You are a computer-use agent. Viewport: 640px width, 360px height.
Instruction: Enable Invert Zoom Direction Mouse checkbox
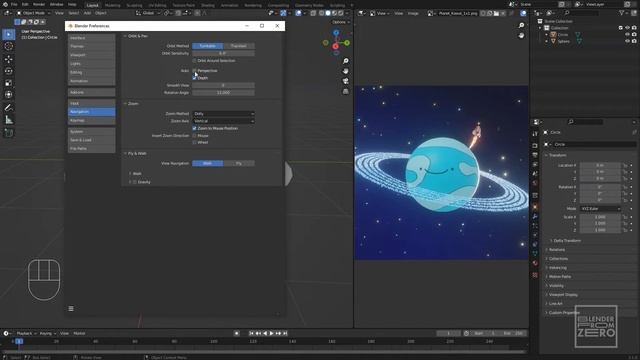194,136
